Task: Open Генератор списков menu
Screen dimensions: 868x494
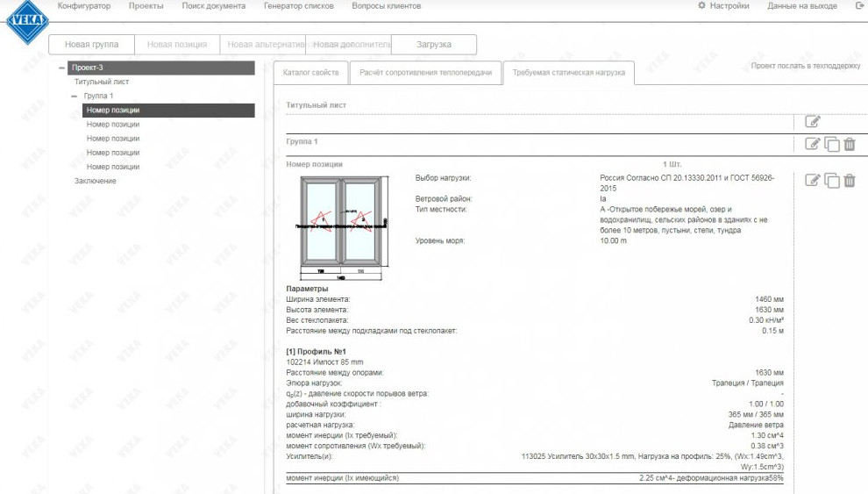Action: point(298,6)
